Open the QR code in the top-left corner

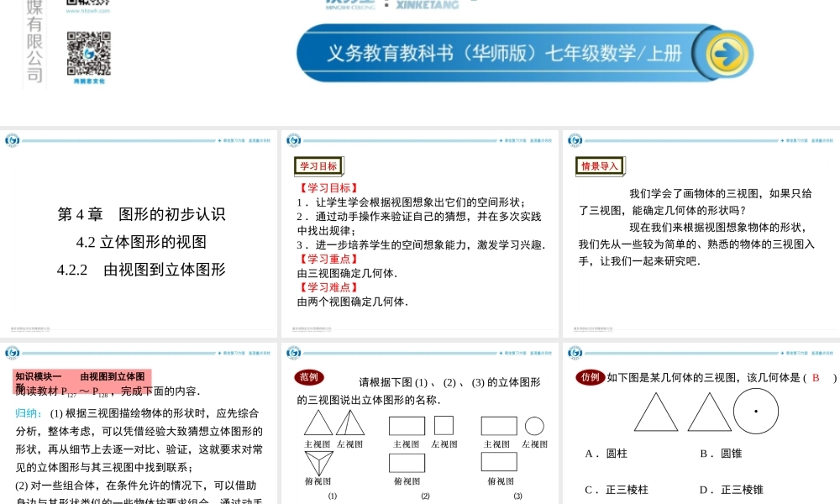[x=89, y=54]
